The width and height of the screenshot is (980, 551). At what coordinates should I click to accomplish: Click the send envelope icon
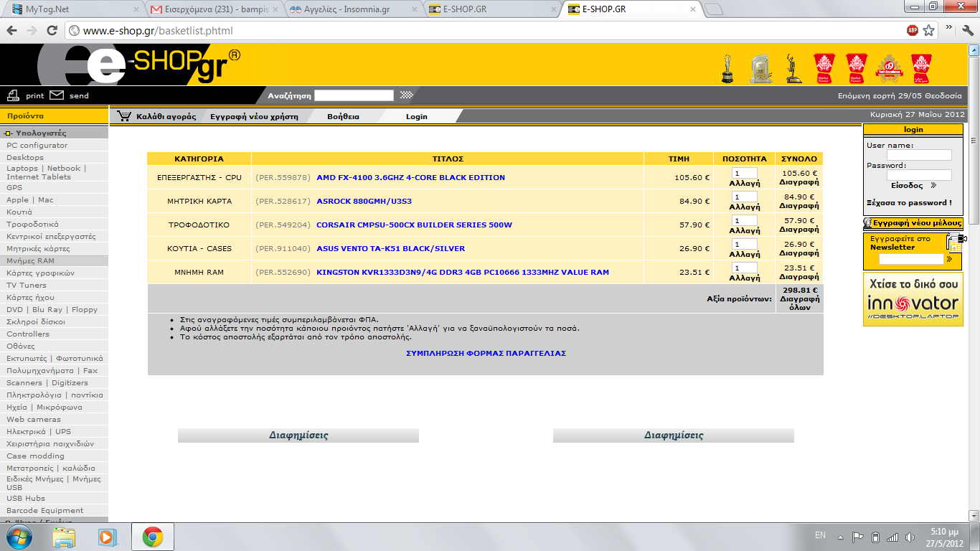pyautogui.click(x=57, y=95)
